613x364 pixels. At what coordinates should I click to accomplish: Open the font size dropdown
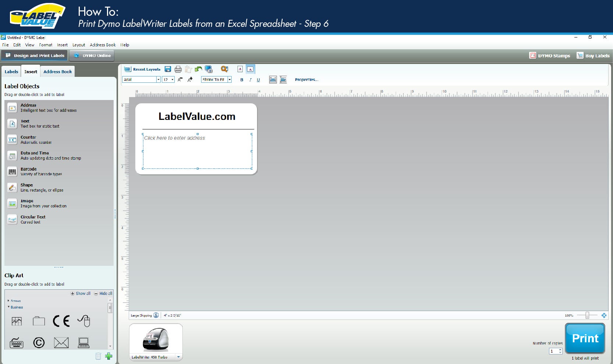[x=172, y=79]
